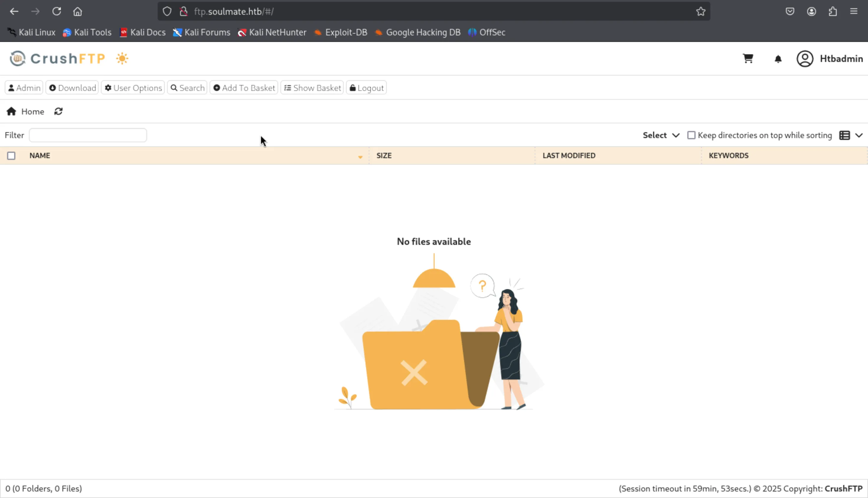Bookmark page with the star icon
Image resolution: width=868 pixels, height=498 pixels.
click(x=701, y=11)
